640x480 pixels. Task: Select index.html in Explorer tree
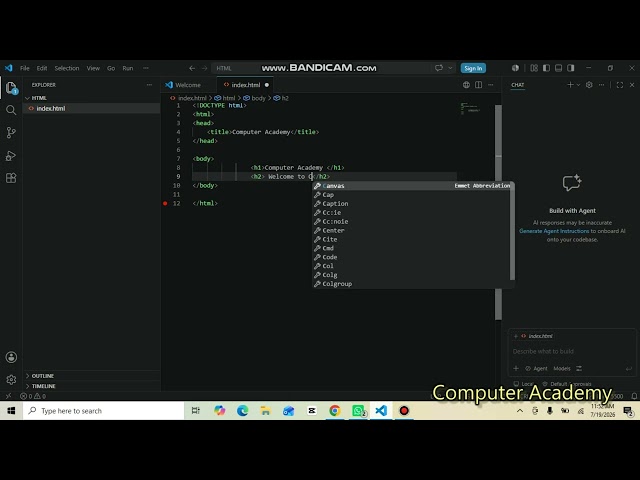[x=92, y=108]
